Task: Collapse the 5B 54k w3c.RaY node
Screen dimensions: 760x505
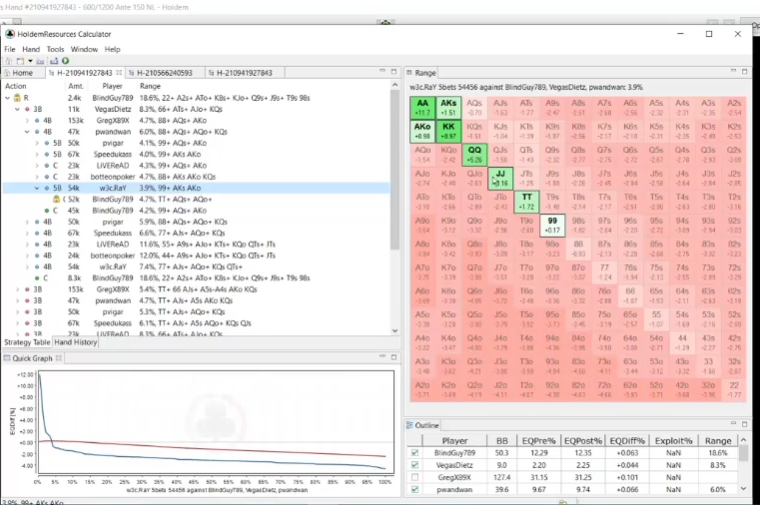Action: click(x=37, y=188)
